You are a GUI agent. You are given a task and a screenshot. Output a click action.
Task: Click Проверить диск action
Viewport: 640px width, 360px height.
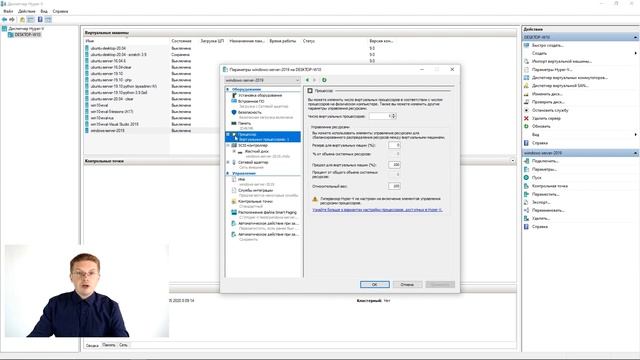coord(548,102)
